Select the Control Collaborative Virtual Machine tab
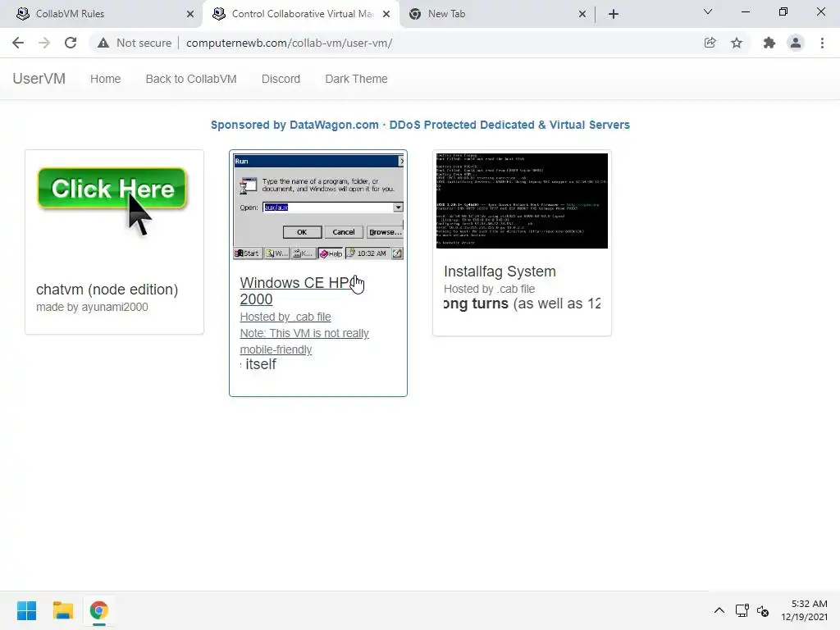 (x=302, y=14)
